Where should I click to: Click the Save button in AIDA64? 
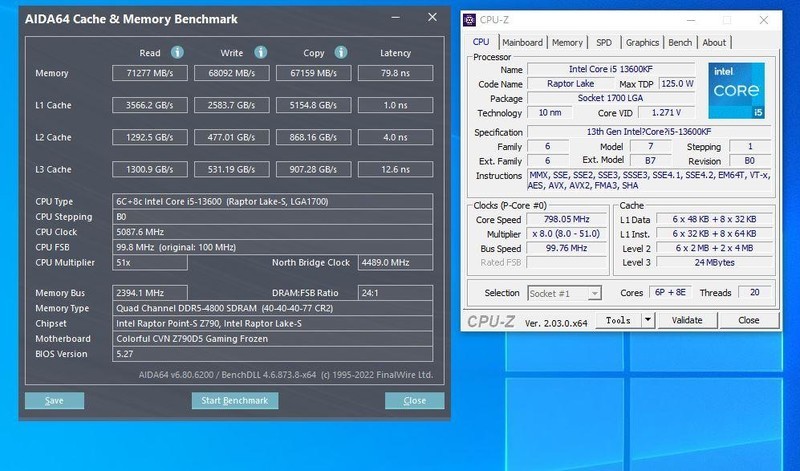pyautogui.click(x=54, y=401)
